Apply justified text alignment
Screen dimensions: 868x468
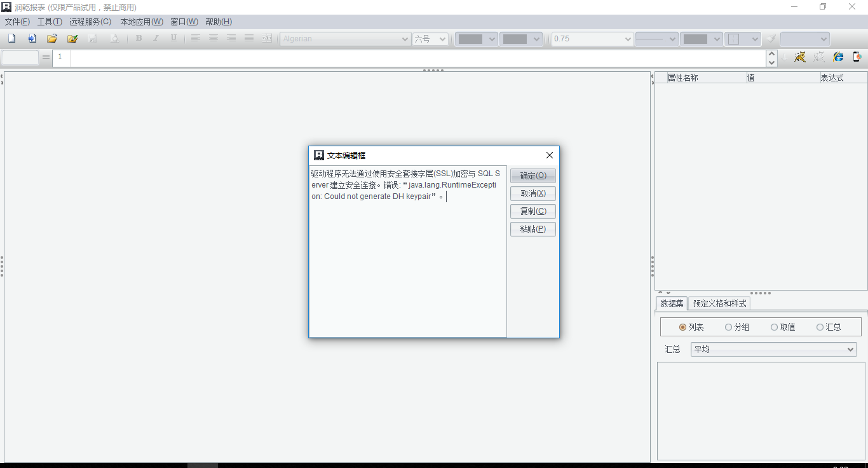click(249, 39)
